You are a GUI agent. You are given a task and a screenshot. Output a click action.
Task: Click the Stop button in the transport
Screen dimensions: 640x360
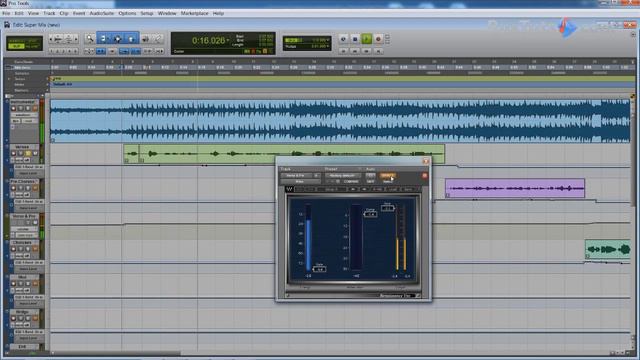point(355,39)
